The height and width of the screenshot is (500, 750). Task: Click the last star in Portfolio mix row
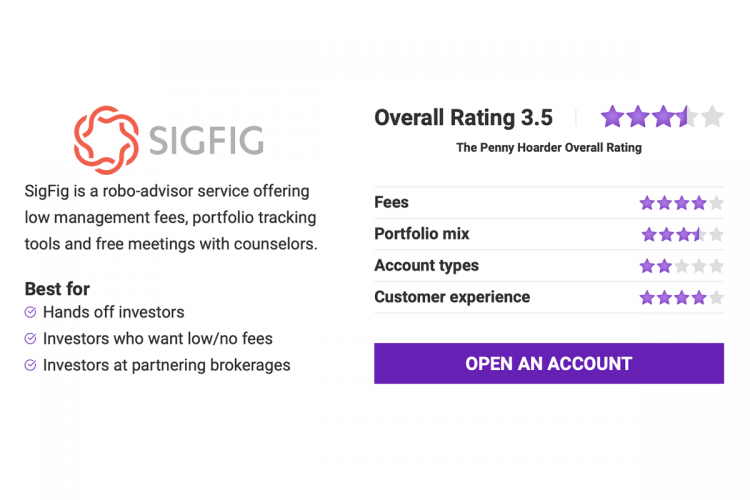pyautogui.click(x=716, y=235)
